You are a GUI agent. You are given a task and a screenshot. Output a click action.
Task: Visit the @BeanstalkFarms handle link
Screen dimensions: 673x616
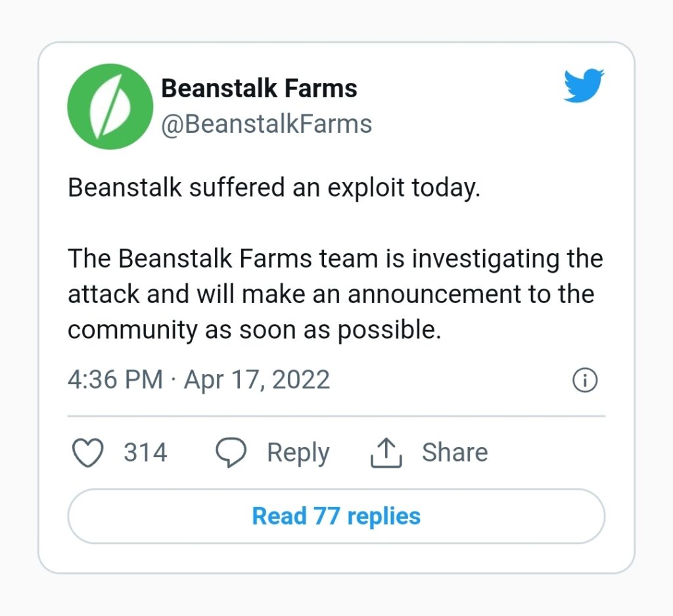[x=266, y=124]
